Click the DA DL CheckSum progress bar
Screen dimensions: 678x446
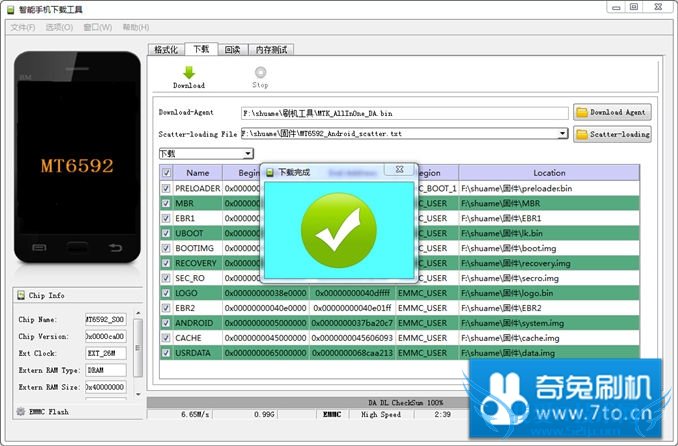(308, 402)
